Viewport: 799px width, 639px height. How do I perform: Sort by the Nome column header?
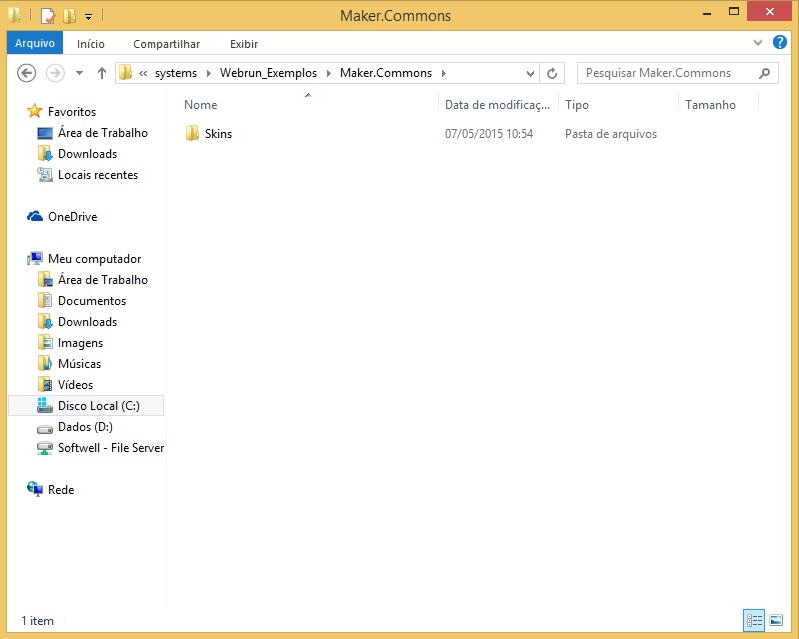(x=201, y=105)
